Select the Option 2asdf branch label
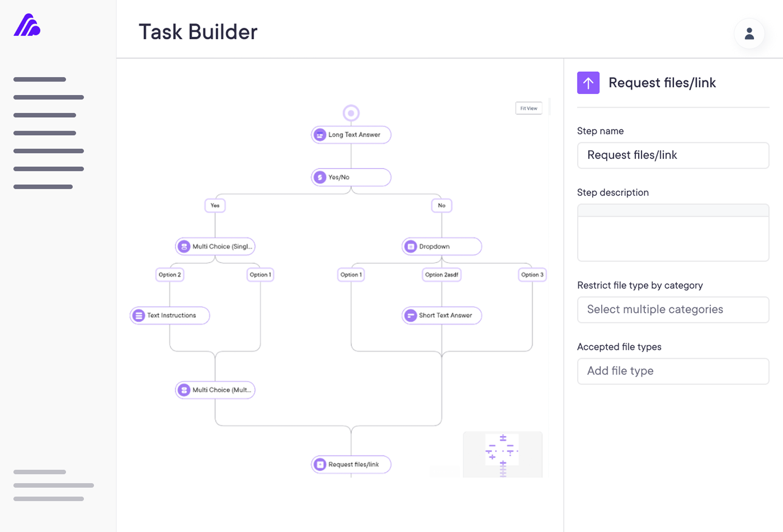The height and width of the screenshot is (532, 783). [441, 274]
